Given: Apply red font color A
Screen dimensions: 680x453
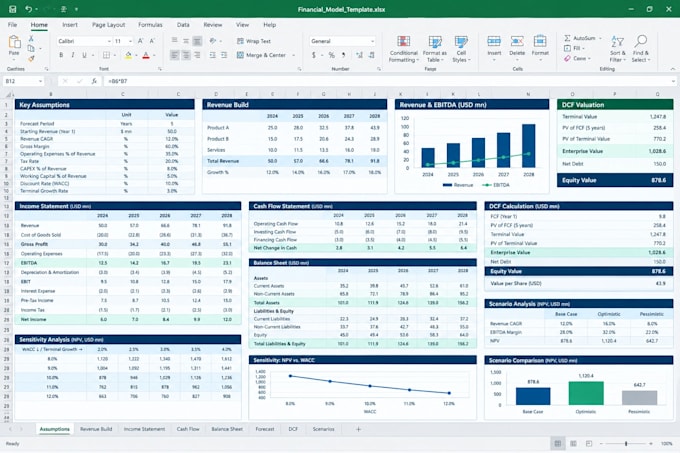Looking at the screenshot, I should coord(146,55).
